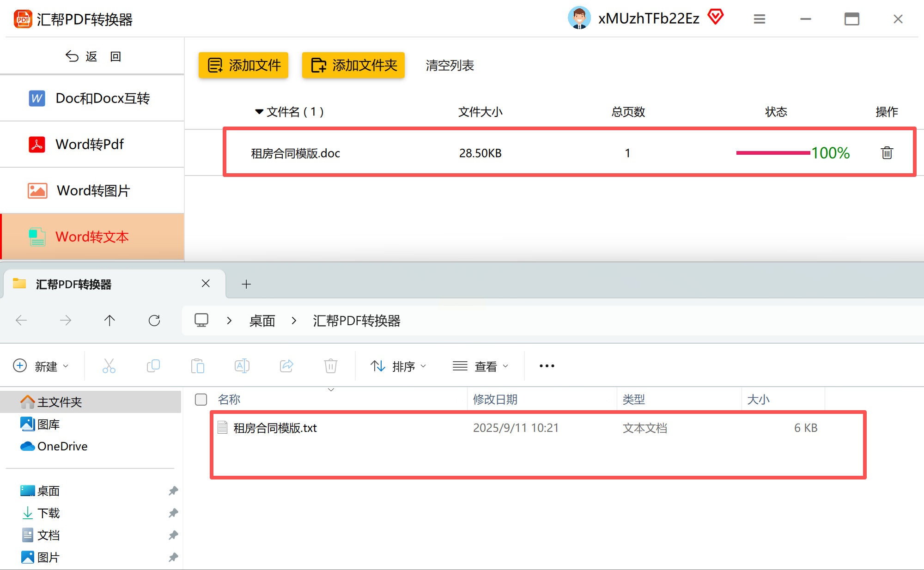
Task: Delete 租房合同模版.doc with trash icon
Action: [x=887, y=153]
